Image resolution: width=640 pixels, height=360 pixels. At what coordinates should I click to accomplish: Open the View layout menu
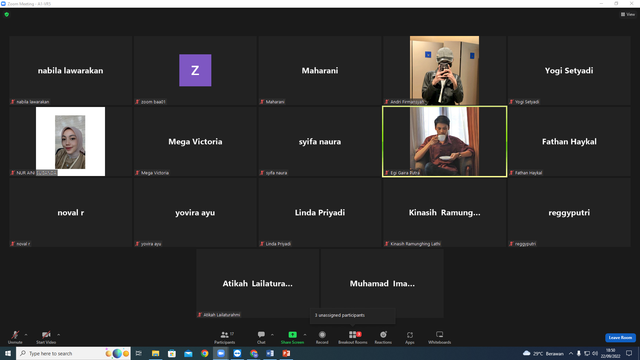628,14
